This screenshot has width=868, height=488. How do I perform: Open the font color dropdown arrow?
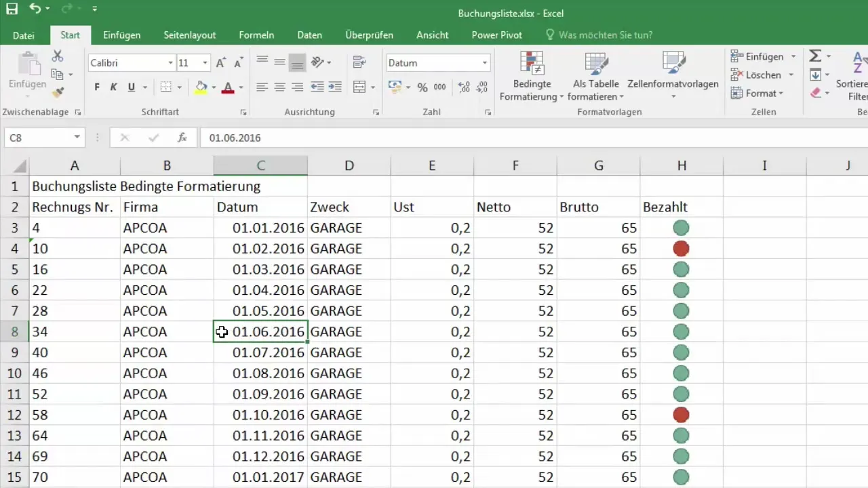click(x=241, y=87)
